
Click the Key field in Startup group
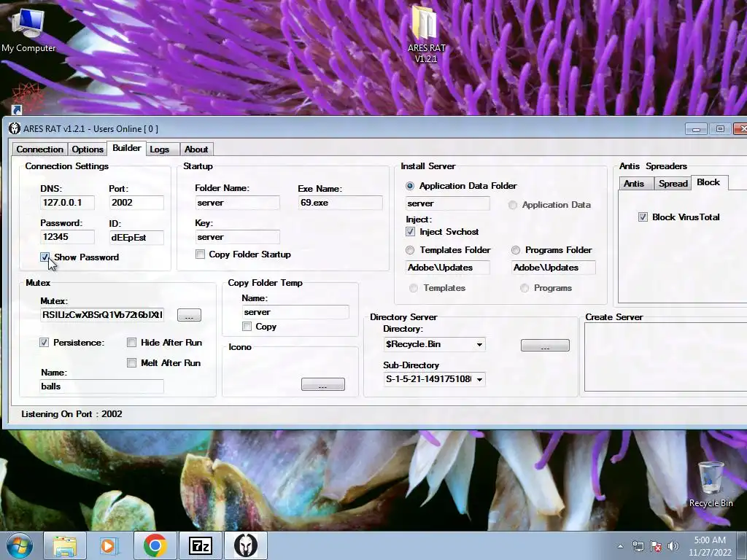[237, 237]
